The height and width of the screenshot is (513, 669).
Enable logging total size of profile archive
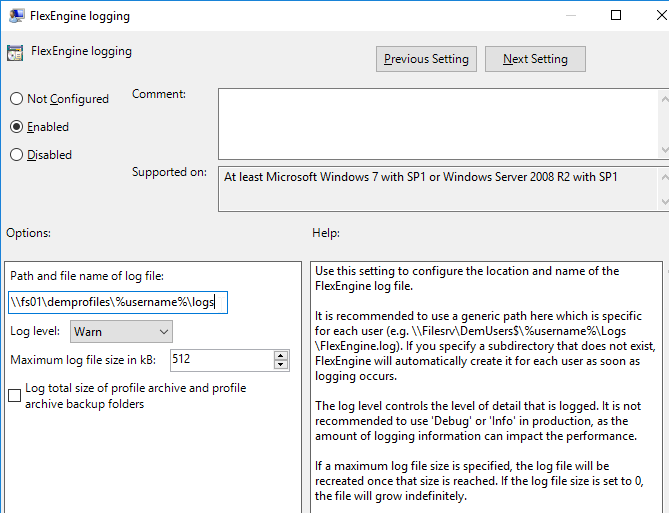15,395
